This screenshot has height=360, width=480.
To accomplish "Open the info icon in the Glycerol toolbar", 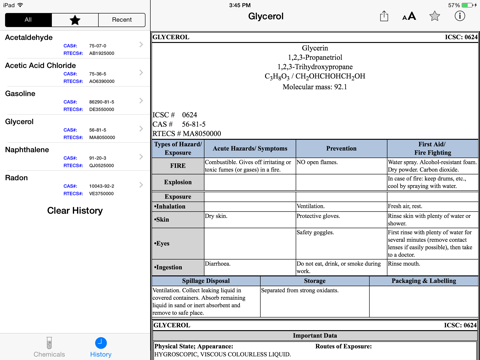I will [460, 16].
